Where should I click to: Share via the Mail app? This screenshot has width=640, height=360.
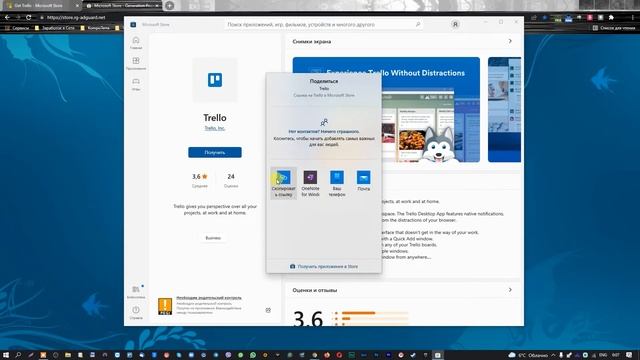pyautogui.click(x=363, y=182)
